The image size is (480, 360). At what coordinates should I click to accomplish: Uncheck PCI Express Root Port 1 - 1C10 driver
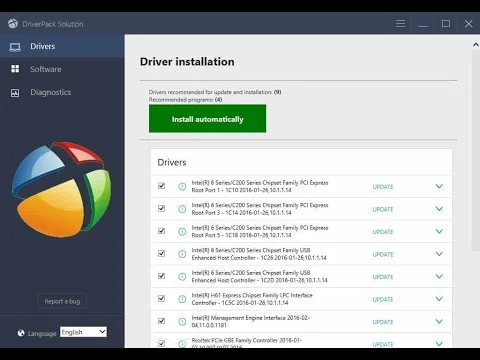click(161, 186)
